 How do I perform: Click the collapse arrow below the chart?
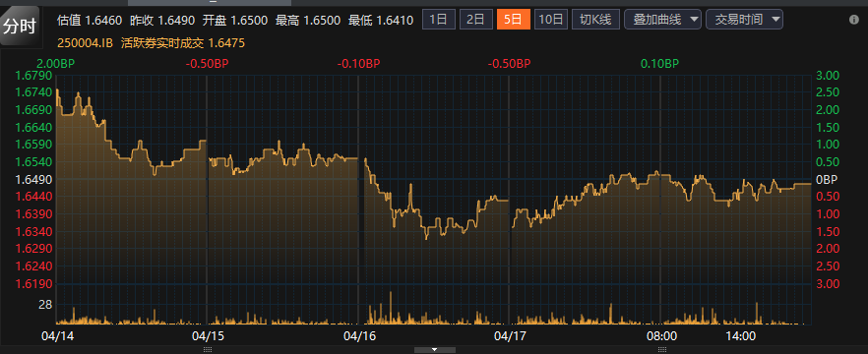point(435,350)
